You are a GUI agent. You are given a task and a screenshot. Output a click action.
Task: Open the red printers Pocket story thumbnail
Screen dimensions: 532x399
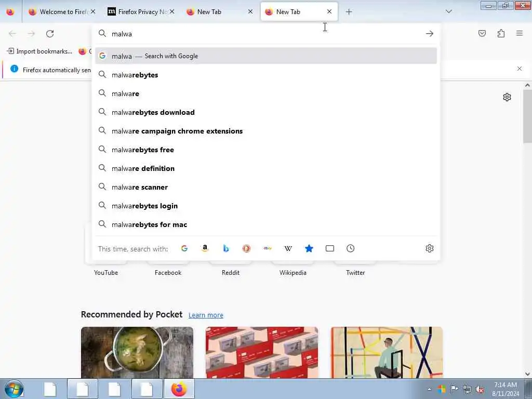point(262,353)
